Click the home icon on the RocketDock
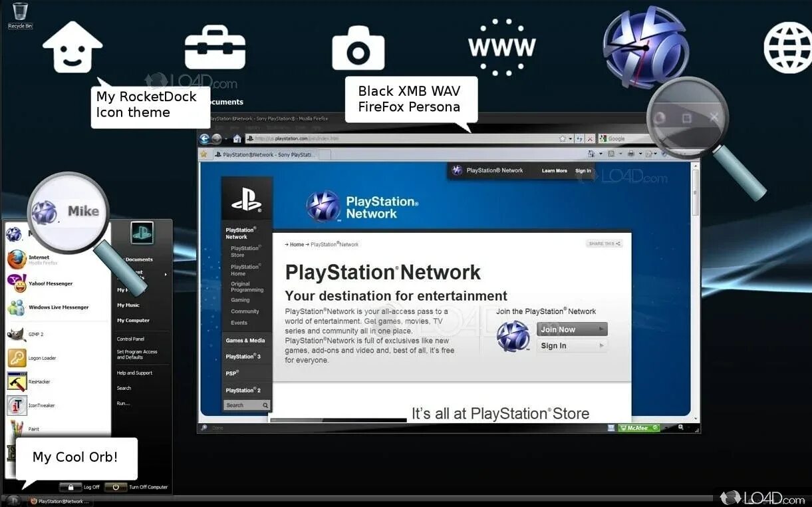This screenshot has width=812, height=507. tap(72, 45)
